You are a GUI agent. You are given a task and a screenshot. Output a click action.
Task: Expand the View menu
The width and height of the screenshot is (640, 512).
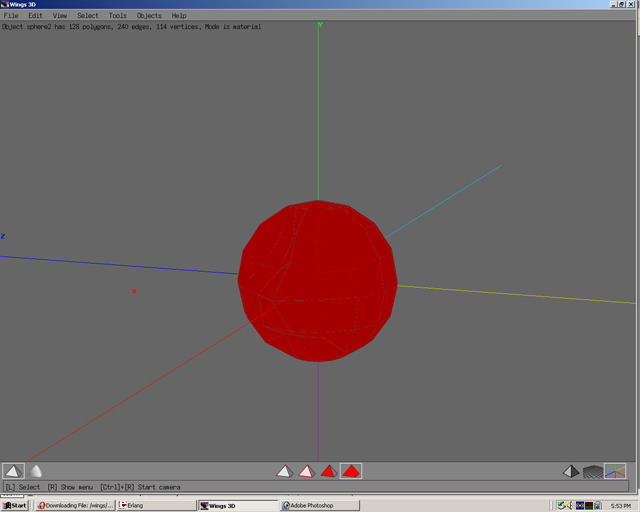click(x=60, y=16)
